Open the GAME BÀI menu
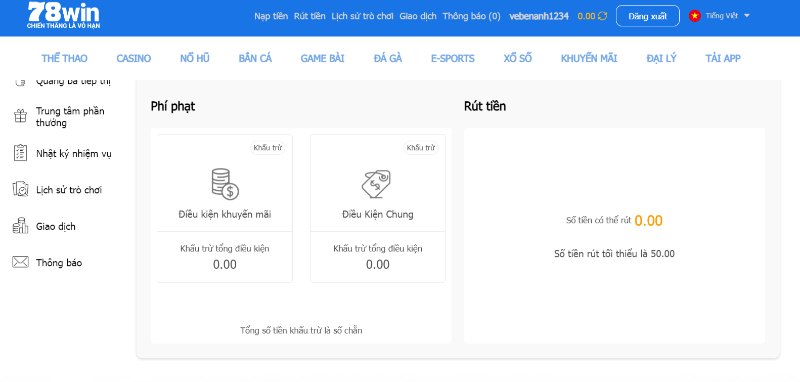This screenshot has height=382, width=800. 322,59
